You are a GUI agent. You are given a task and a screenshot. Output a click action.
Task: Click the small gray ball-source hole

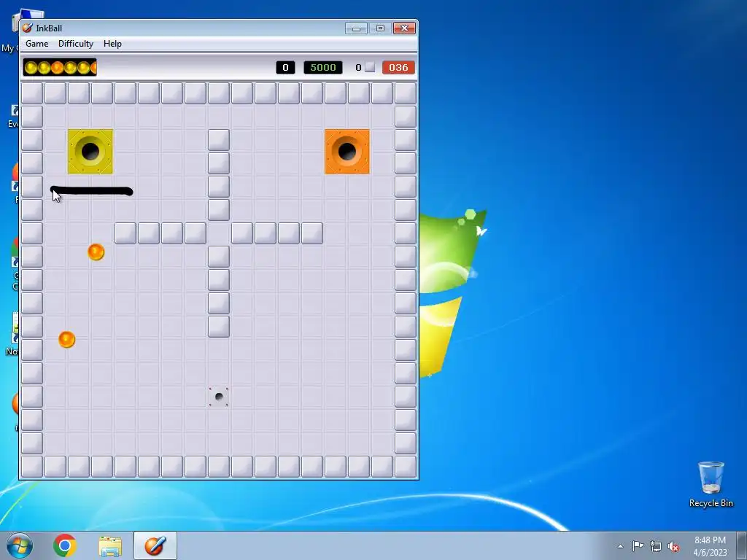point(219,396)
